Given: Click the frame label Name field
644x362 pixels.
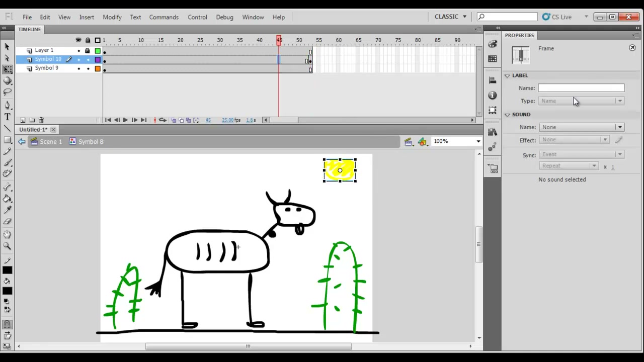Looking at the screenshot, I should point(581,88).
